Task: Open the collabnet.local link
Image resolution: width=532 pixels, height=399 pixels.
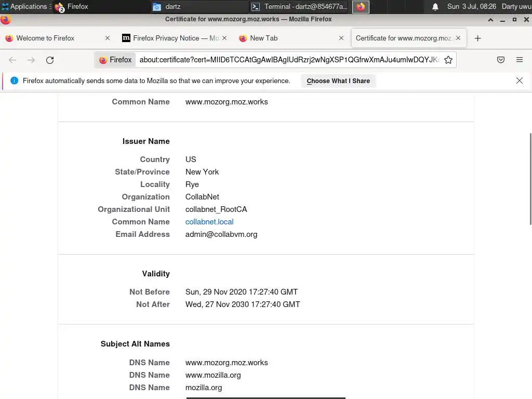Action: tap(209, 222)
